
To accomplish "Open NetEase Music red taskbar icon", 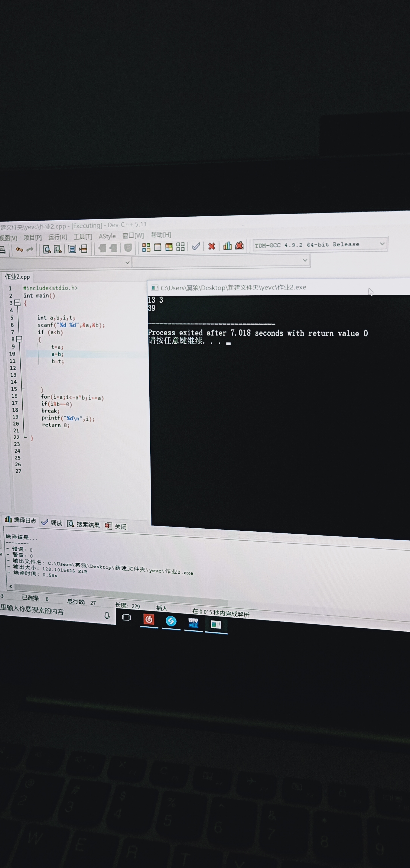I will [x=149, y=619].
